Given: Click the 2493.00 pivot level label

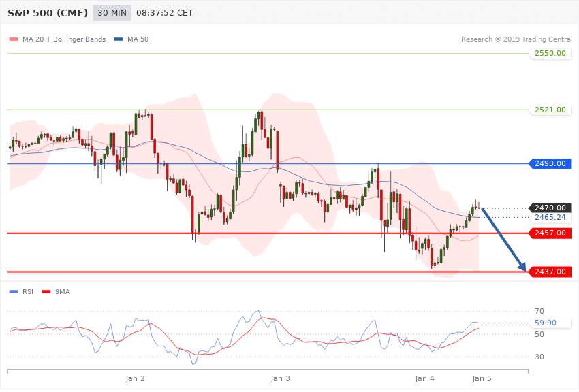Looking at the screenshot, I should tap(550, 163).
